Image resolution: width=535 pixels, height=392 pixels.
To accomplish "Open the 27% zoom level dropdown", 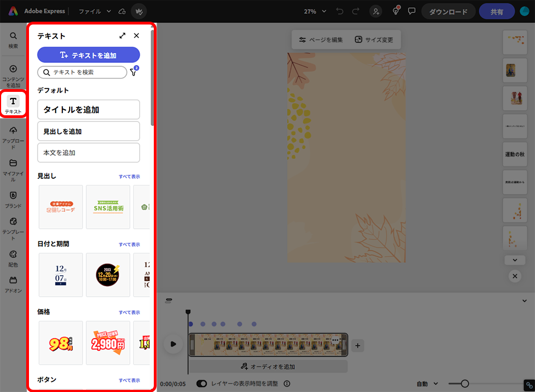I will coord(315,11).
